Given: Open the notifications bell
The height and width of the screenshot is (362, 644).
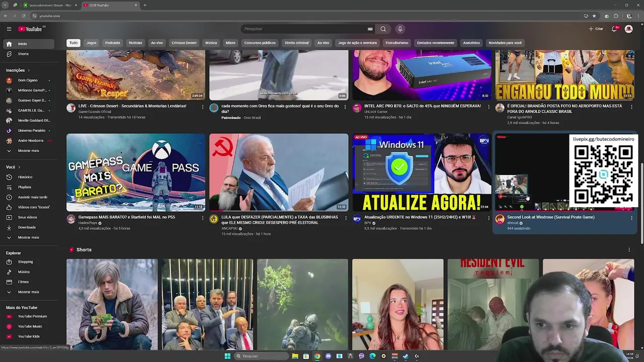Looking at the screenshot, I should tap(614, 29).
